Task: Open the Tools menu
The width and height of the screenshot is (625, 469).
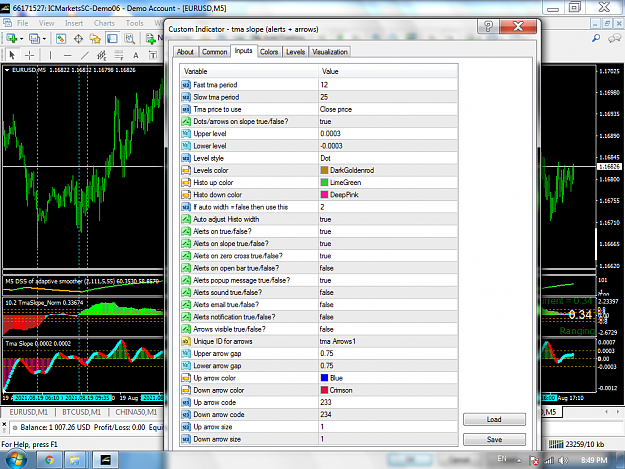Action: [134, 23]
